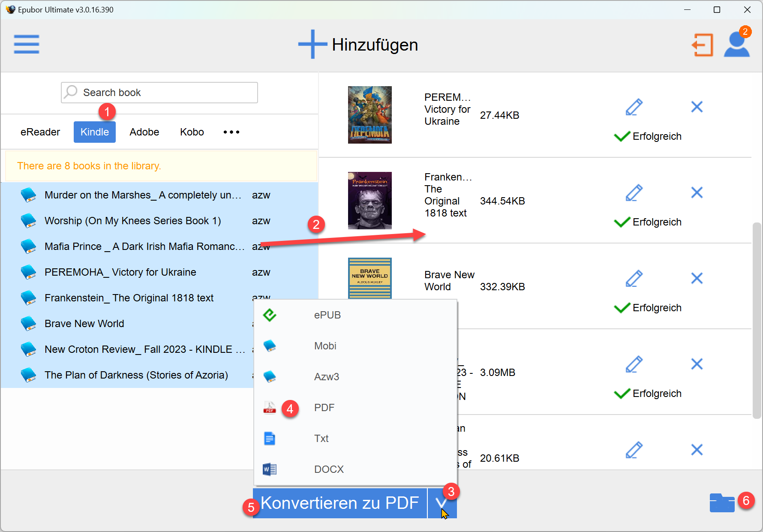Click book icon beside Murder on the Marshes

coord(29,195)
